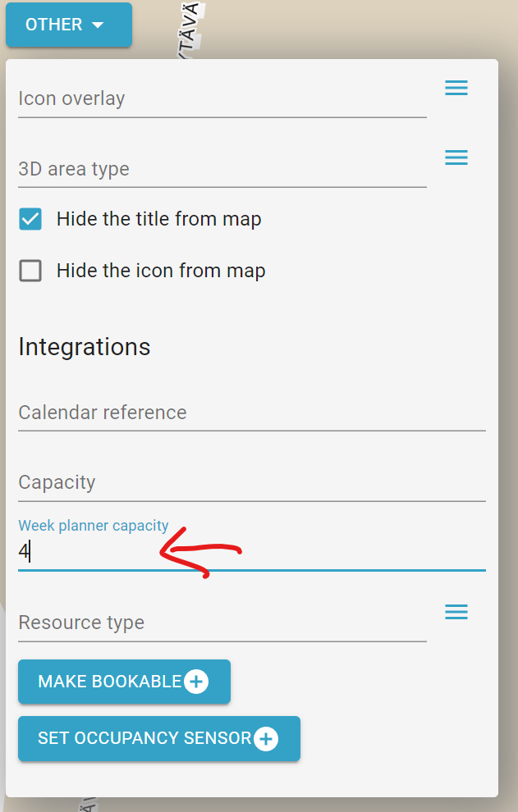Click the 'Hide the title from map' label text

coord(158,219)
